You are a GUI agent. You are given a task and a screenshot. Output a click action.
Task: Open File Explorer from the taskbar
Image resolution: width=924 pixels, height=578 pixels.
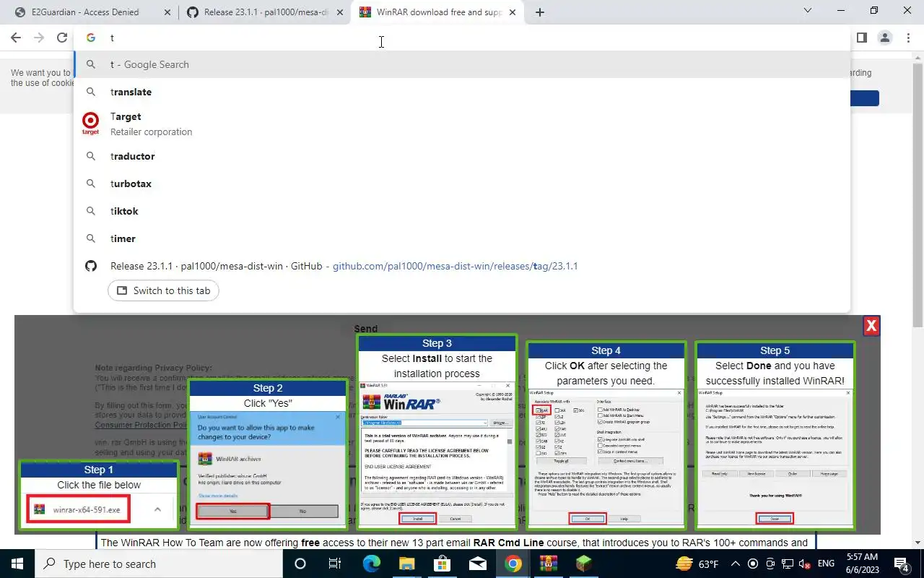tap(406, 564)
